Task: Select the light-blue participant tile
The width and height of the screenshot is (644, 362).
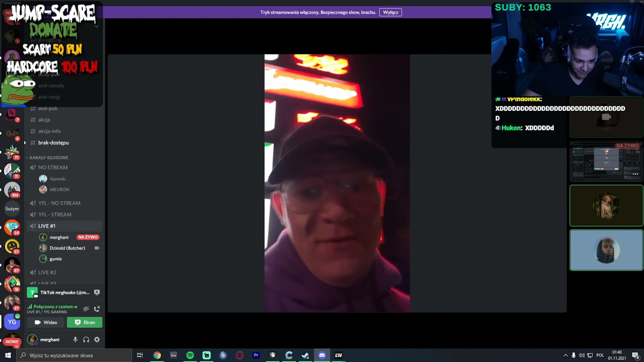Action: point(606,250)
